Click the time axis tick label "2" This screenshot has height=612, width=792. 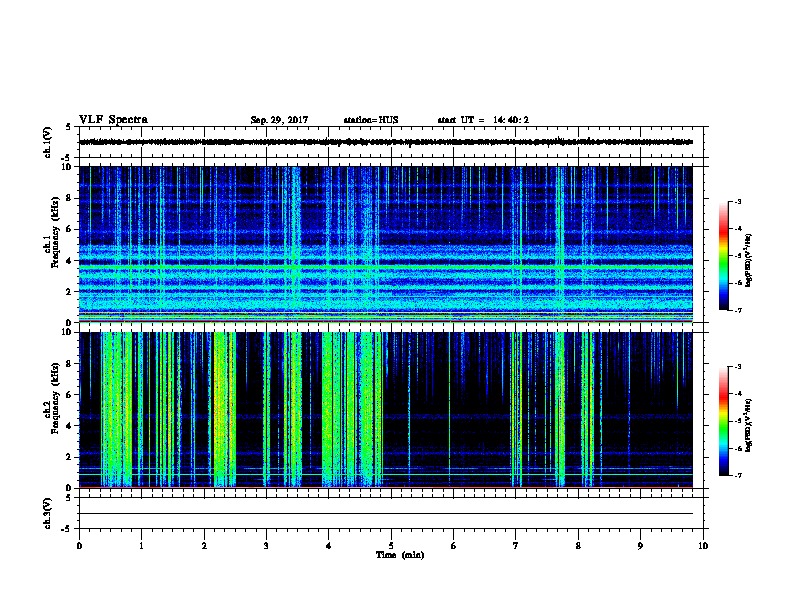pyautogui.click(x=204, y=546)
